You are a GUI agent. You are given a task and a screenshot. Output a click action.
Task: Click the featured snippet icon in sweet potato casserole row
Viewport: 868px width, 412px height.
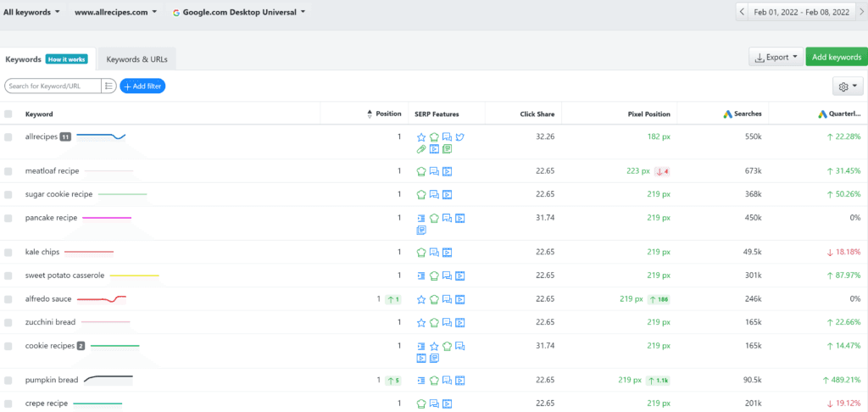pyautogui.click(x=421, y=276)
